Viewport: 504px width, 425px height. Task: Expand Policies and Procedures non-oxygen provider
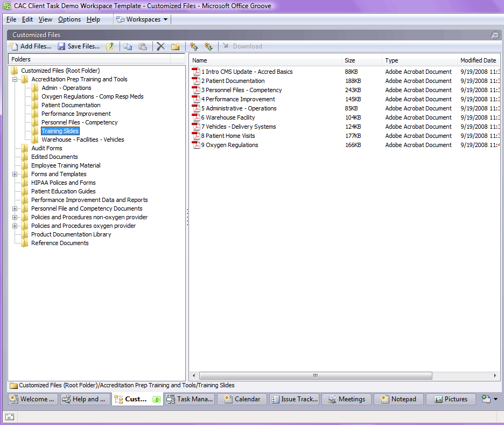coord(15,217)
